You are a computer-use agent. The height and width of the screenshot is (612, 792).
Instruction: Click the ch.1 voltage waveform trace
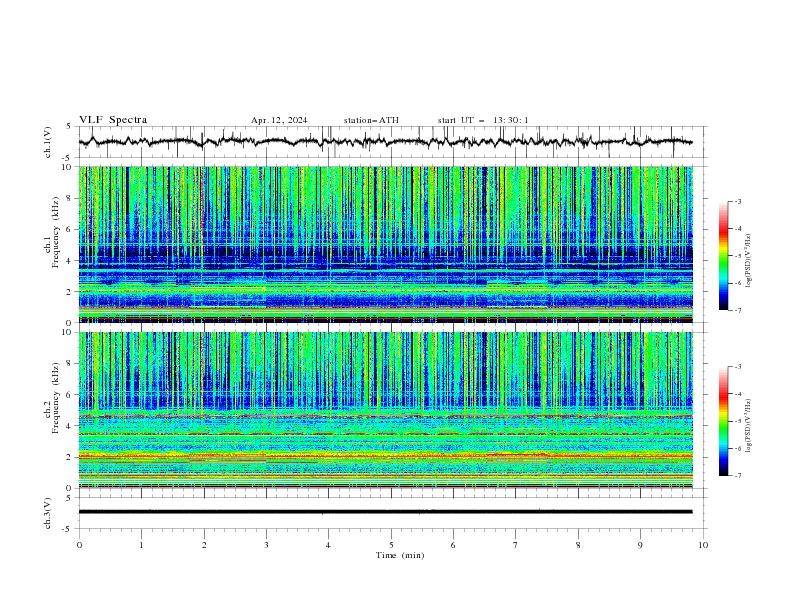click(x=386, y=142)
